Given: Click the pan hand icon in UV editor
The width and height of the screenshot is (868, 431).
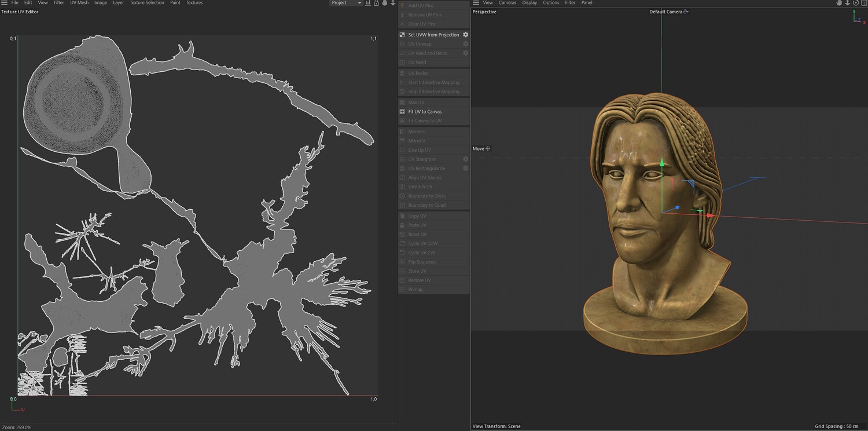Looking at the screenshot, I should [x=384, y=3].
